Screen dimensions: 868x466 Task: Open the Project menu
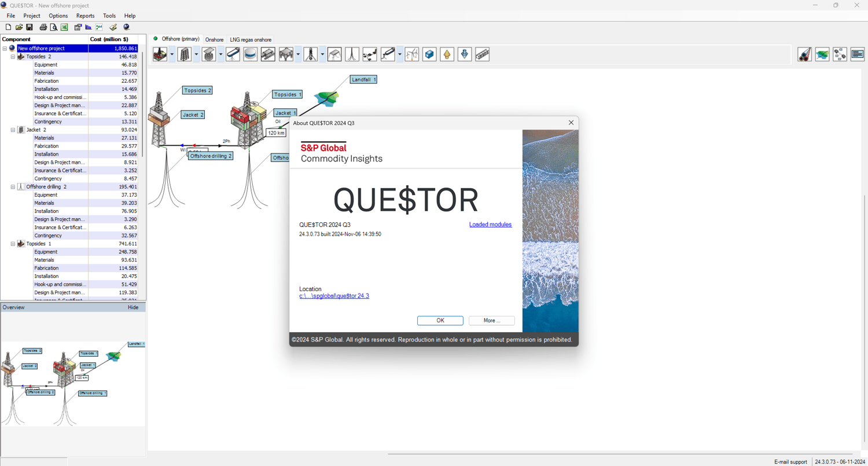tap(32, 16)
